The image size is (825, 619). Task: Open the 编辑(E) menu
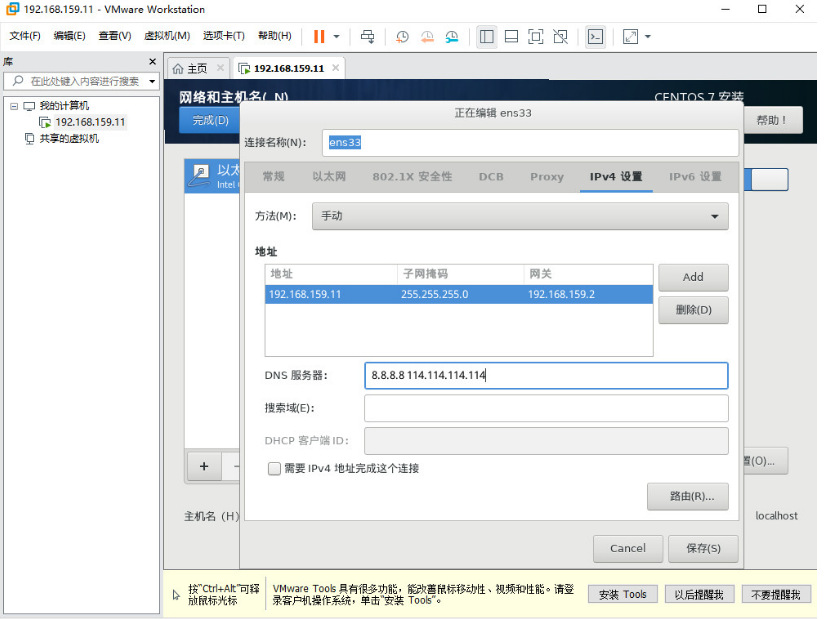[69, 36]
